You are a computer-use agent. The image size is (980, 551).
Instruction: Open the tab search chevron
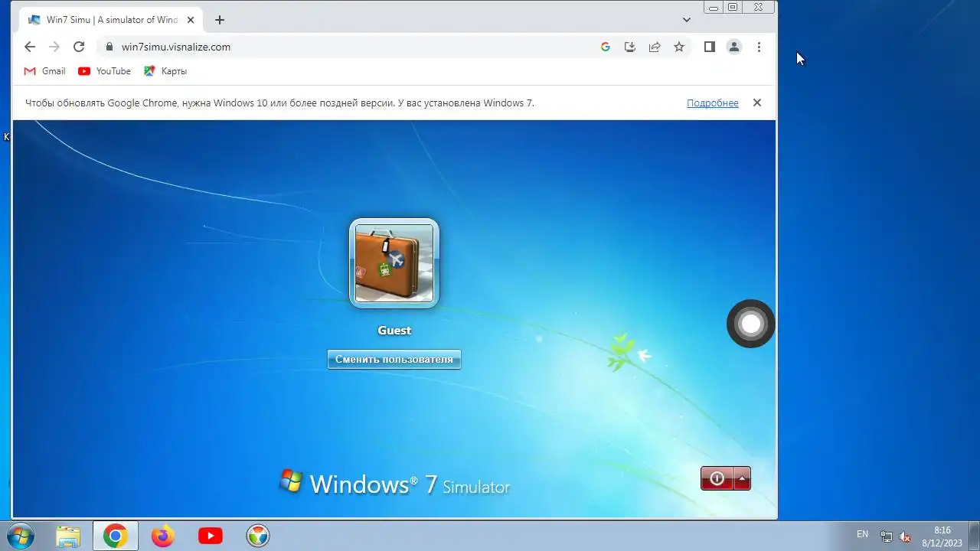pos(687,19)
